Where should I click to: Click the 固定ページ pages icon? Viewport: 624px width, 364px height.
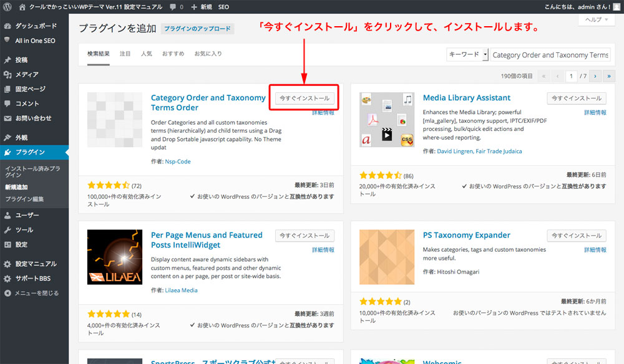[7, 89]
